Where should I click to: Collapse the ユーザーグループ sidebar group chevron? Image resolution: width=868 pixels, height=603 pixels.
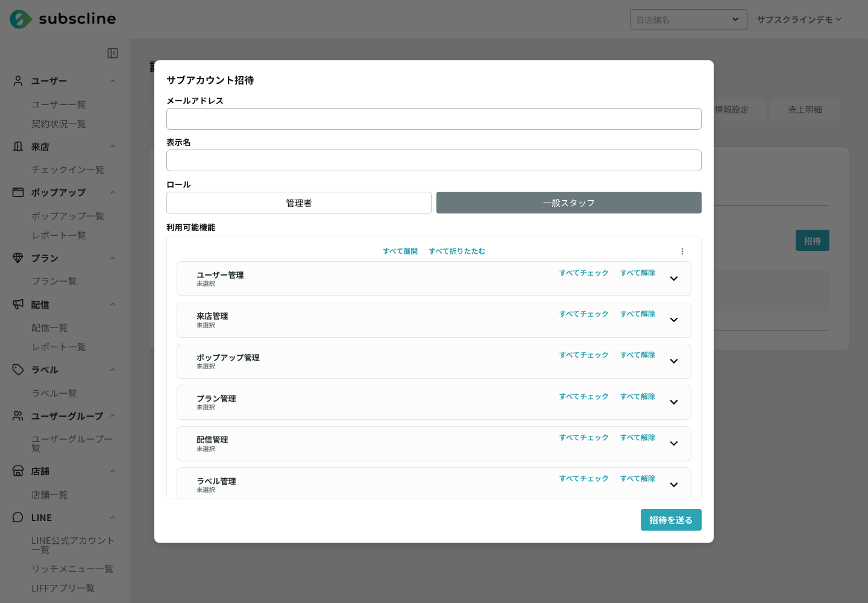click(113, 416)
